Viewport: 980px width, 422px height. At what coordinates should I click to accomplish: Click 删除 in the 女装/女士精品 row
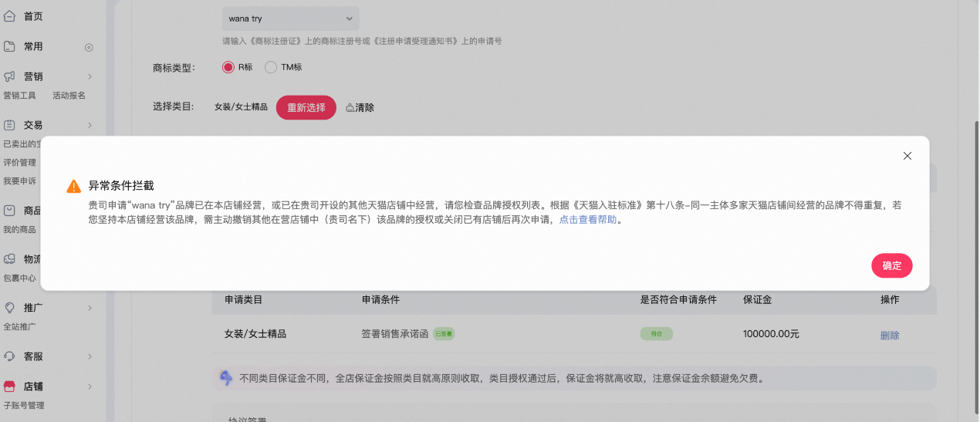click(x=890, y=335)
